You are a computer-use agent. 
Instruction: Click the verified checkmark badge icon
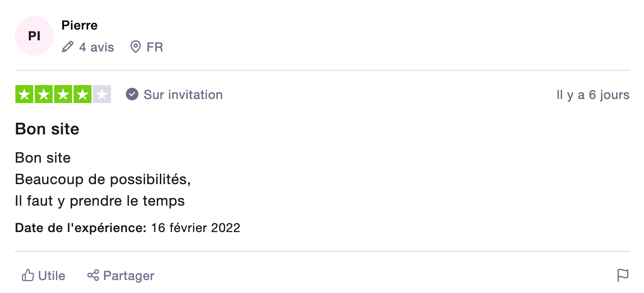[132, 95]
